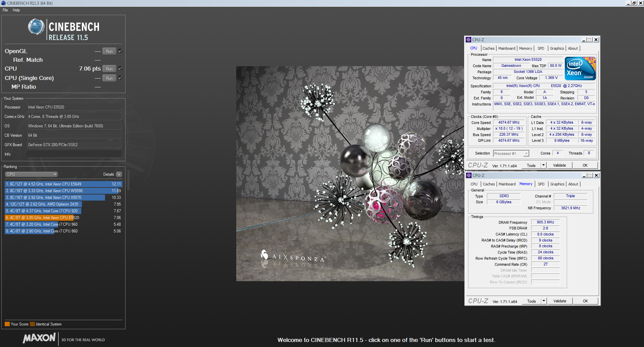Run the OpenGL benchmark
Image resolution: width=644 pixels, height=347 pixels.
109,51
